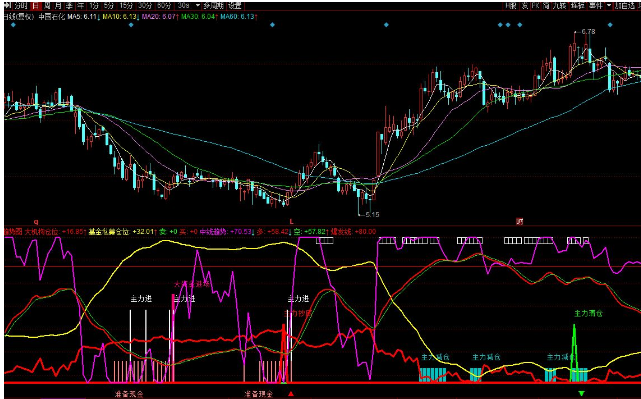Open the 设置 settings button
The height and width of the screenshot is (399, 641).
(235, 6)
